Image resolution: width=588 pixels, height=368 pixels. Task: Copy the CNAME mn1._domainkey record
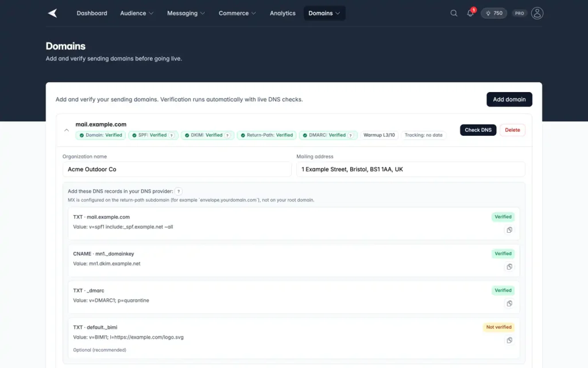click(509, 267)
